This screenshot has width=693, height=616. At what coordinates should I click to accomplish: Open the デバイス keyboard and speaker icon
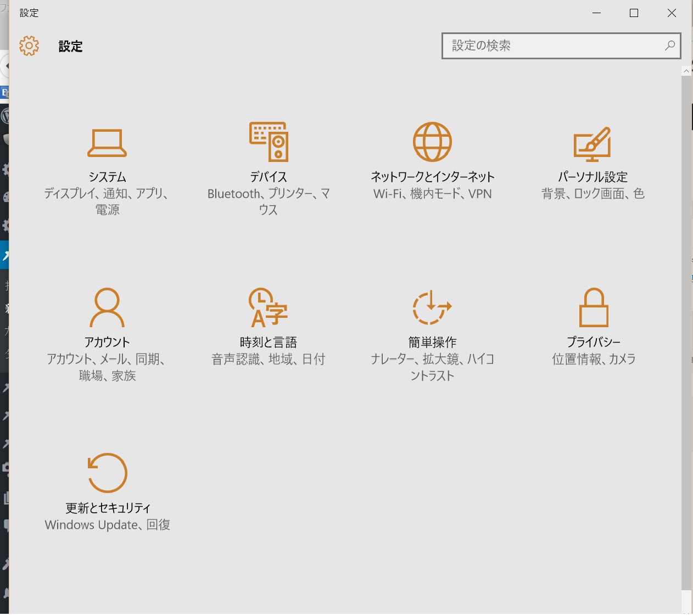269,142
